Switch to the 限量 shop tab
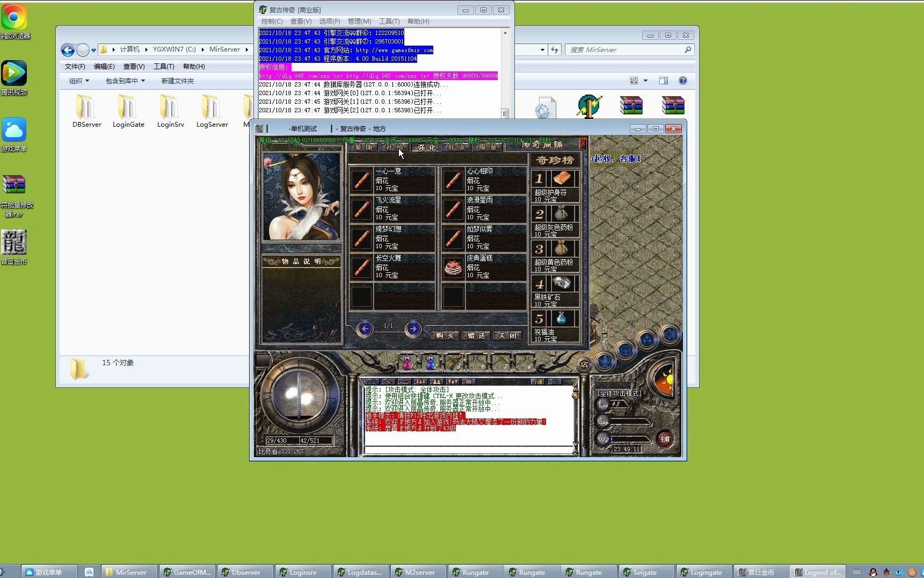 [489, 147]
